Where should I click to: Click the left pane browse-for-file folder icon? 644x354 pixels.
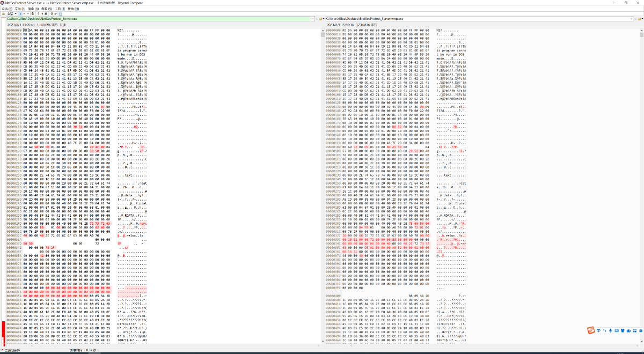tap(320, 19)
